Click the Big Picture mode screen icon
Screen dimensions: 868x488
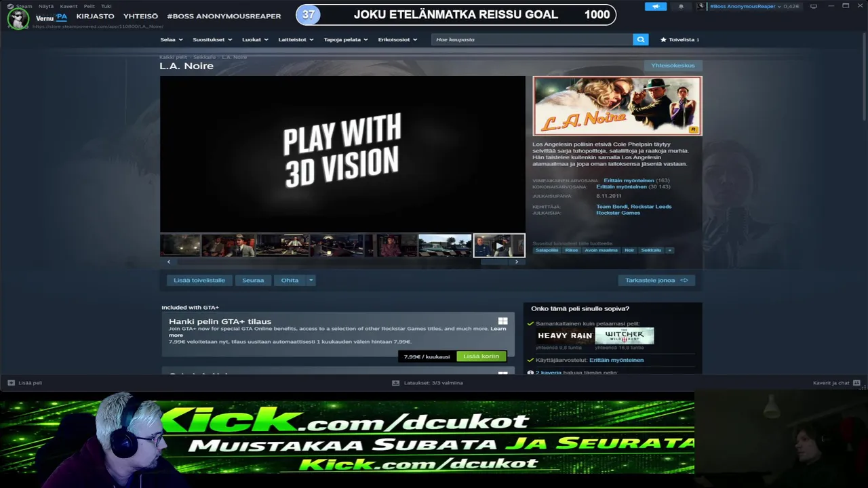click(813, 6)
